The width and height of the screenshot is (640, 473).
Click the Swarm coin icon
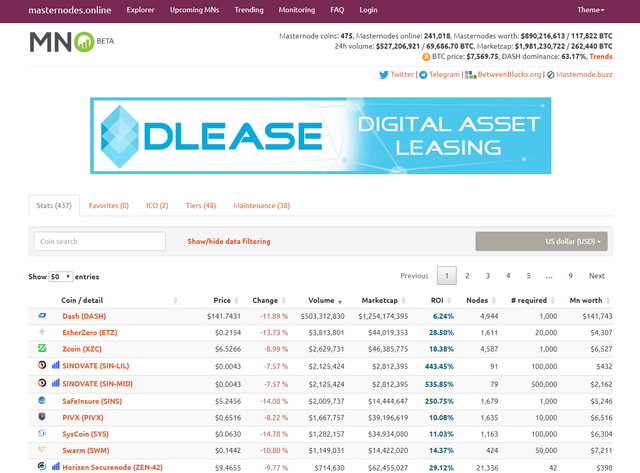tap(42, 449)
